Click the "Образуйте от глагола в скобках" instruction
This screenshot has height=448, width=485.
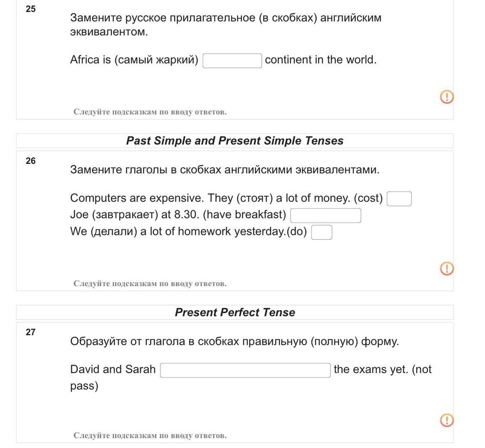pyautogui.click(x=234, y=342)
